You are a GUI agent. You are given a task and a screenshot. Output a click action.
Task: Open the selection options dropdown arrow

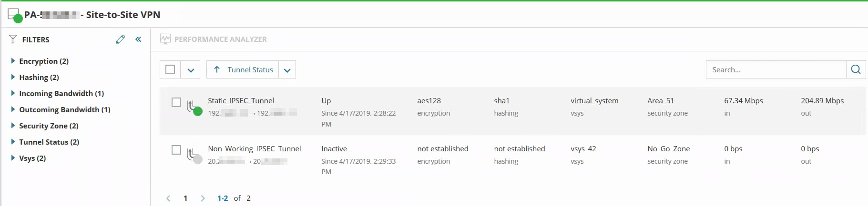click(x=191, y=70)
